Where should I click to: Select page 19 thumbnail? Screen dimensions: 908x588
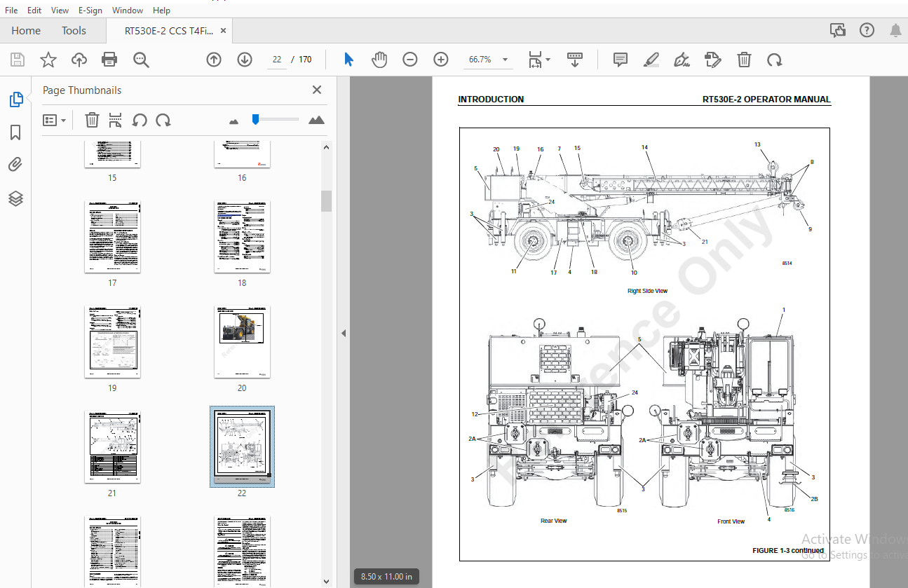[x=112, y=342]
